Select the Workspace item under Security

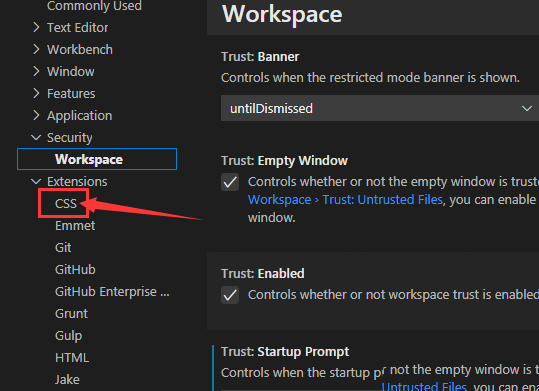coord(97,159)
